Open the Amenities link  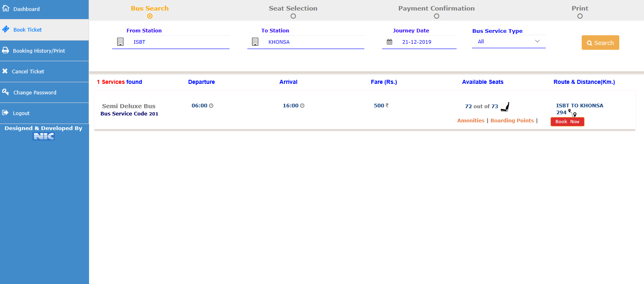(x=471, y=120)
